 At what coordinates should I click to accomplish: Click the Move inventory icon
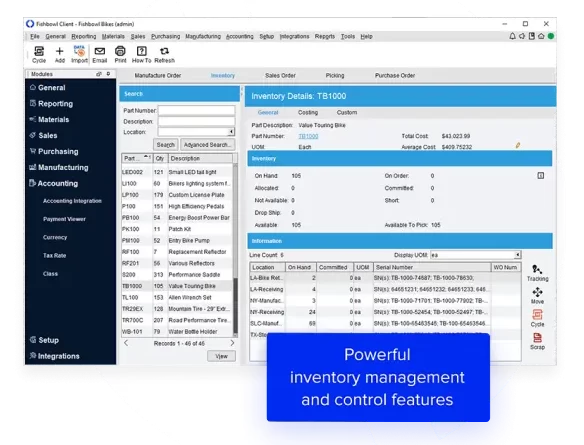(x=537, y=296)
